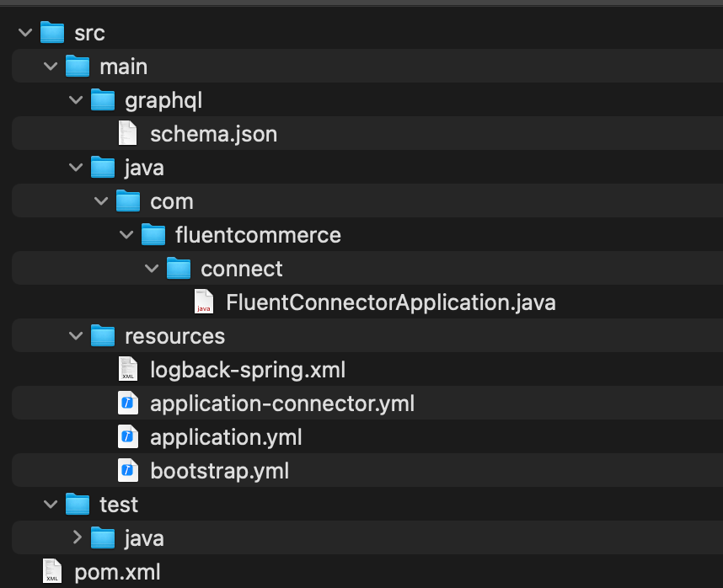Select the schema.json file name

(214, 135)
